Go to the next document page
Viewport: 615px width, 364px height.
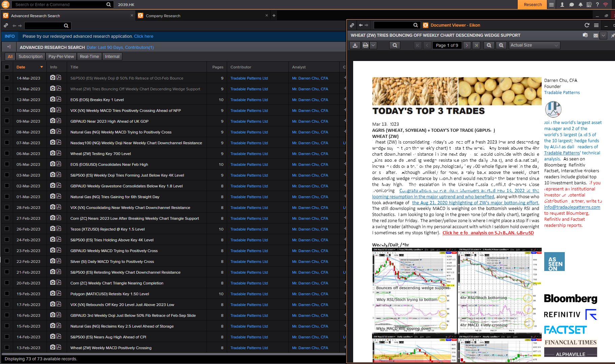pos(467,45)
